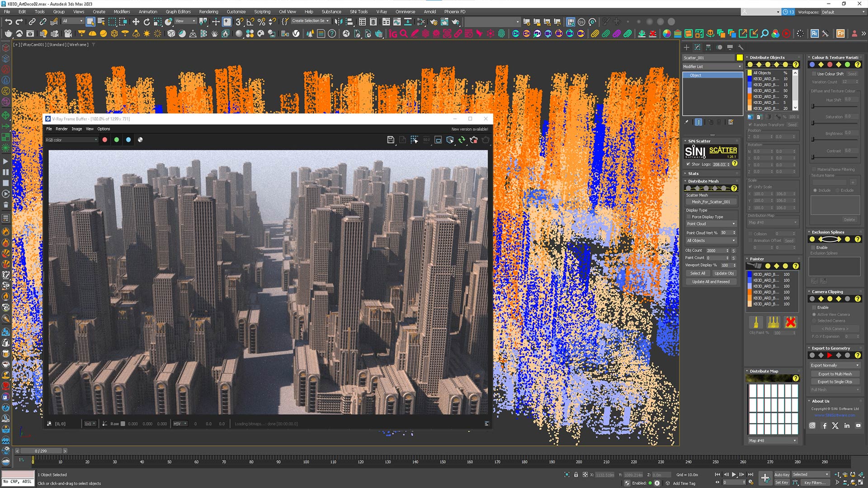Enable the Exclusion Splines Enable checkbox

[x=813, y=248]
